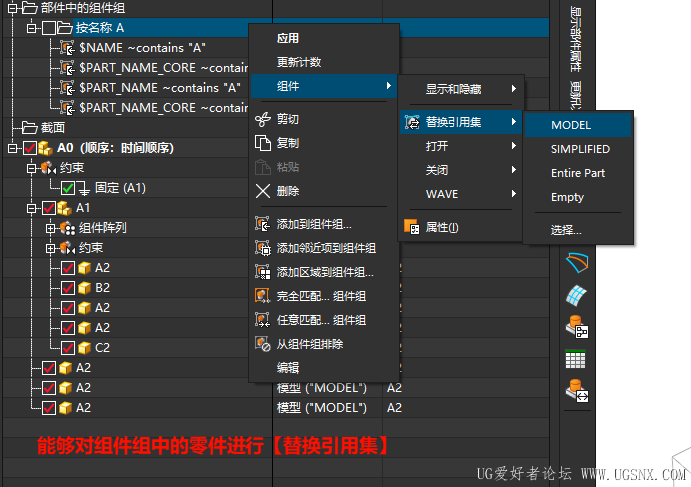Open the 显示和隐藏 submenu
The image size is (691, 487).
(x=461, y=89)
